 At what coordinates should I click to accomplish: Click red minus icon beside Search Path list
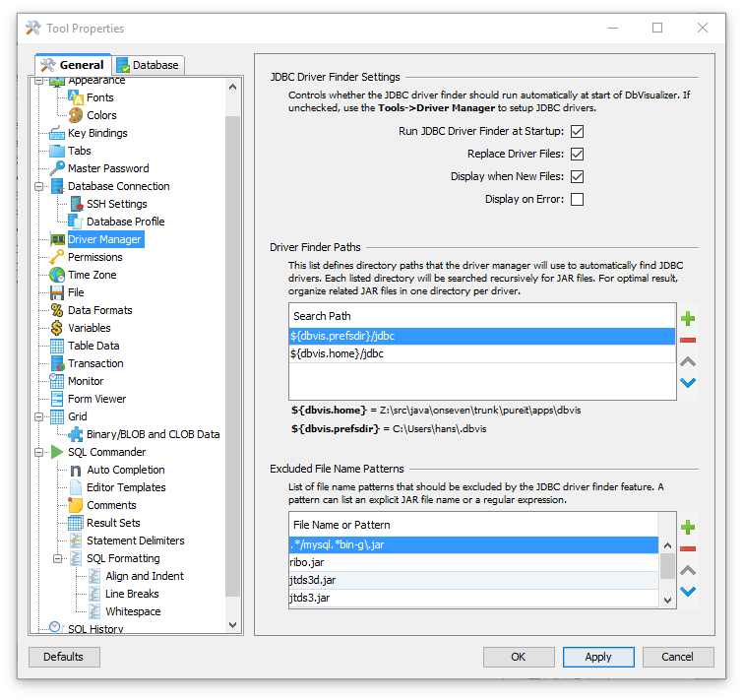688,340
